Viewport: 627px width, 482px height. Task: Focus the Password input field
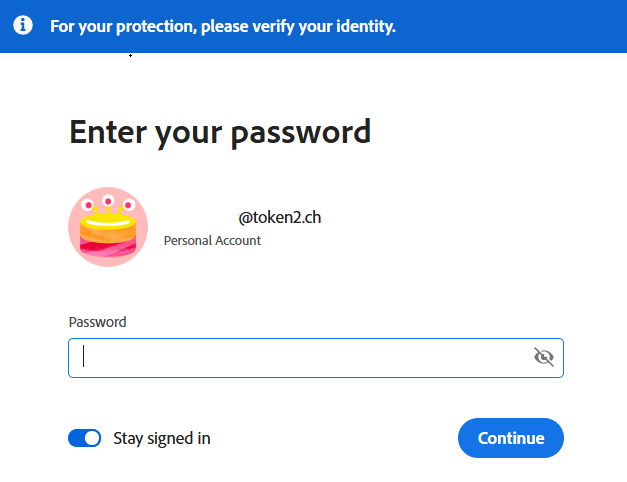tap(300, 357)
